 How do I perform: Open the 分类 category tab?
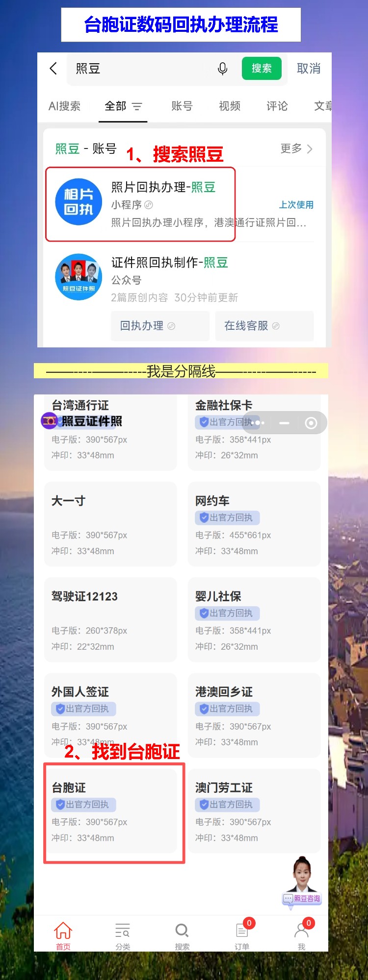pyautogui.click(x=123, y=936)
